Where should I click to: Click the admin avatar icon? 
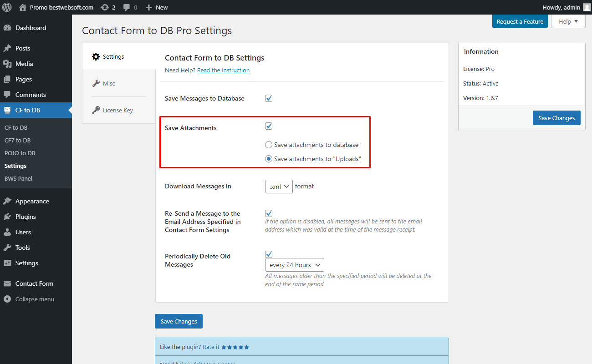point(587,7)
